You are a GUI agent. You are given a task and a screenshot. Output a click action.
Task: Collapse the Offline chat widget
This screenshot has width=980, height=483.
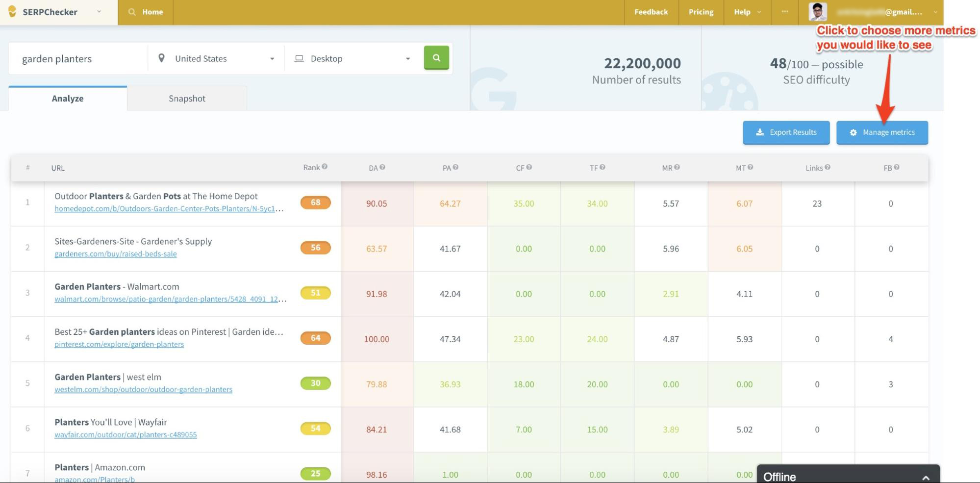[x=926, y=476]
